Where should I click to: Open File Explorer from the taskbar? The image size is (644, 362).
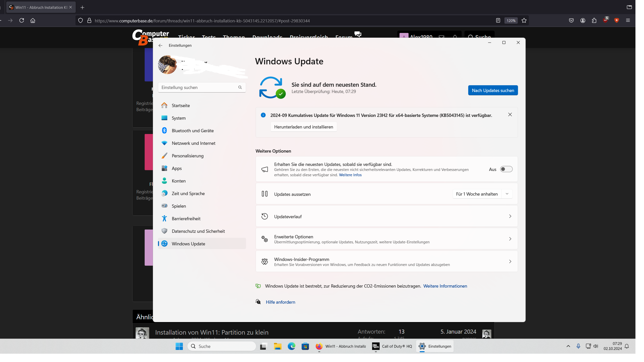coord(277,346)
